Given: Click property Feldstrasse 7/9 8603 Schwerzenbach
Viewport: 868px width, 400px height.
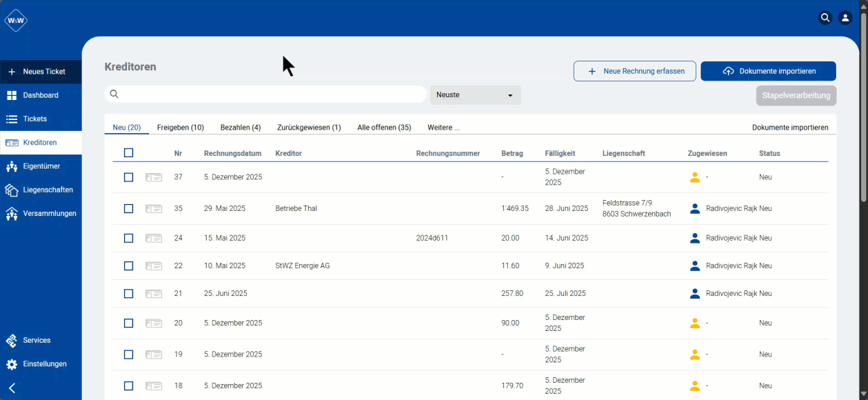Looking at the screenshot, I should coord(637,208).
